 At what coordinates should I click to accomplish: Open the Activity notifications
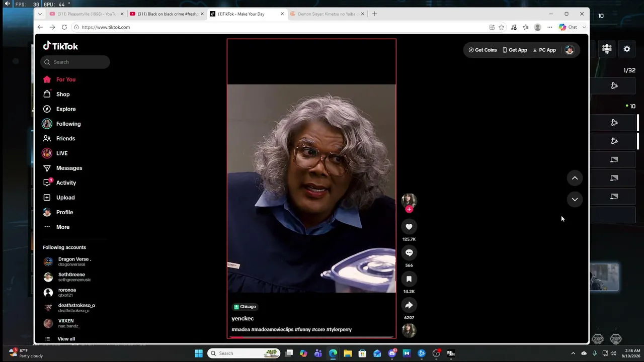pos(59,183)
